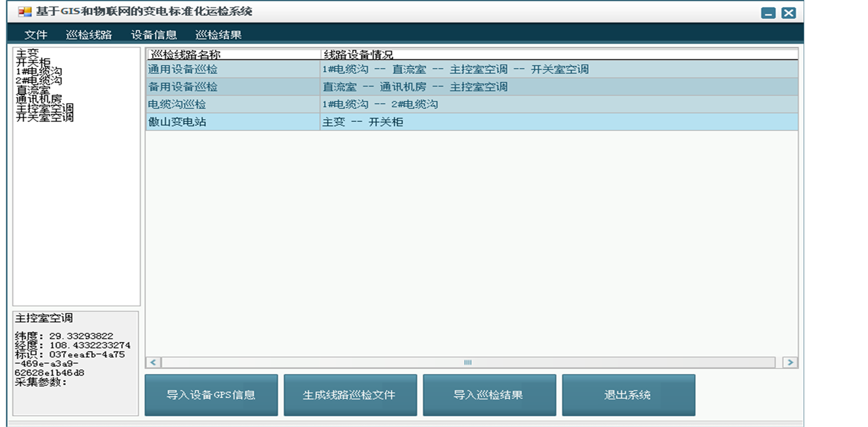Open the 文件 menu

coord(36,35)
